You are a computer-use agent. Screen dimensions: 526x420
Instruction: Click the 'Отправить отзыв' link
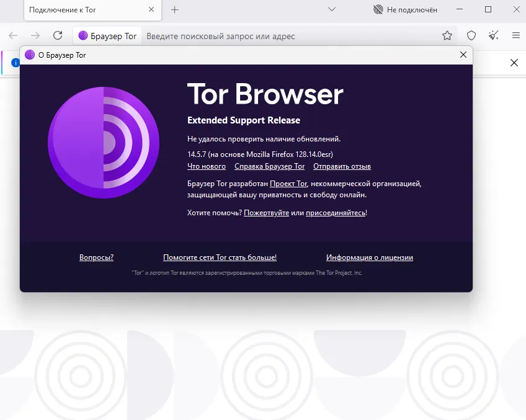pos(342,166)
